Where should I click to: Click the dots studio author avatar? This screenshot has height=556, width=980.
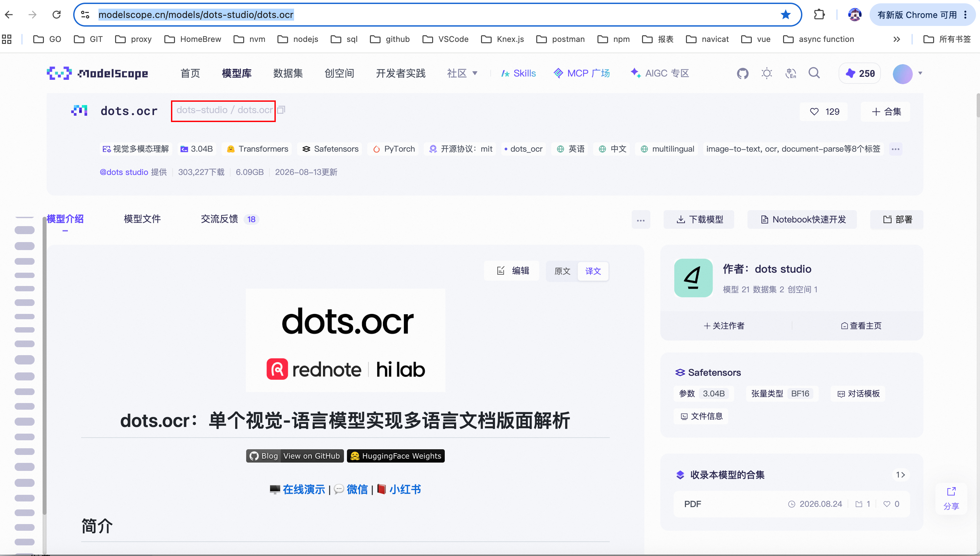[x=693, y=278]
